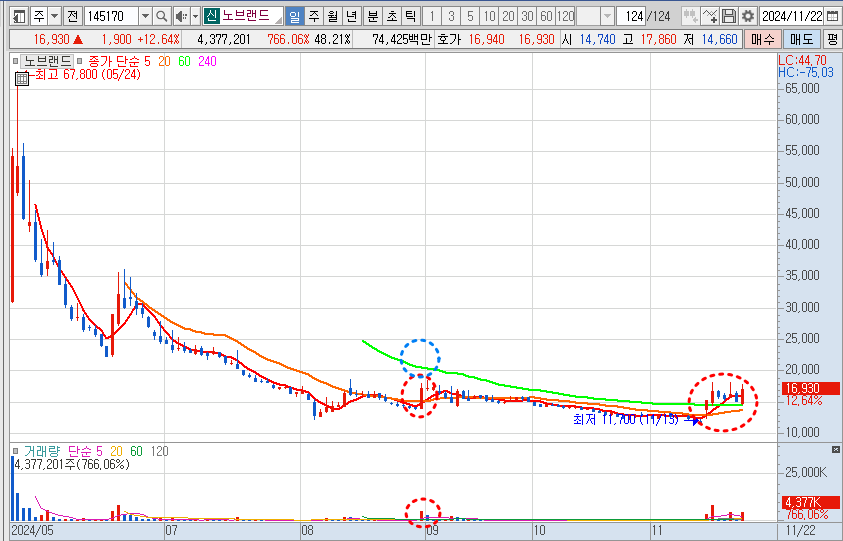843x541 pixels.
Task: Choose the 20 interval button
Action: tap(508, 16)
